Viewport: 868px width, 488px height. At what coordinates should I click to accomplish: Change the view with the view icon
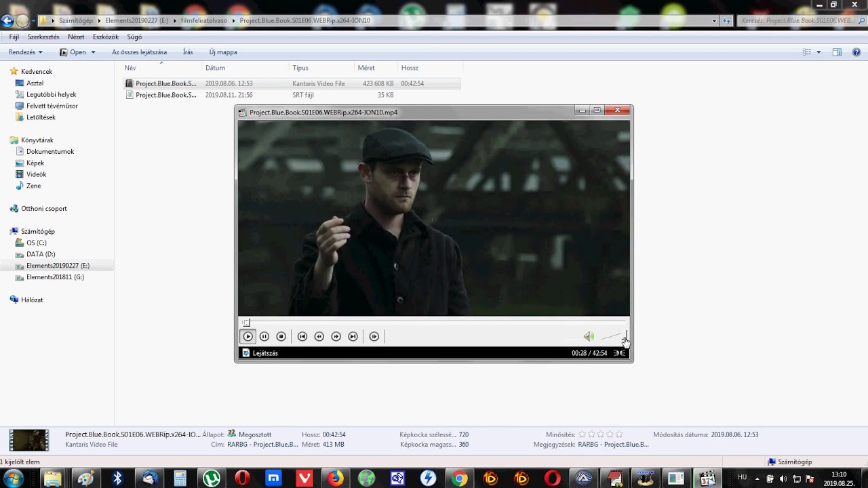coord(807,52)
